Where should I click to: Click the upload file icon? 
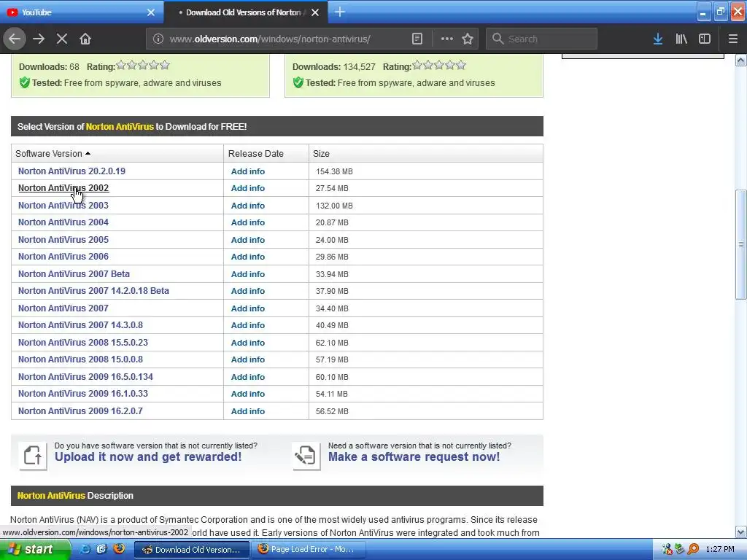tap(33, 456)
